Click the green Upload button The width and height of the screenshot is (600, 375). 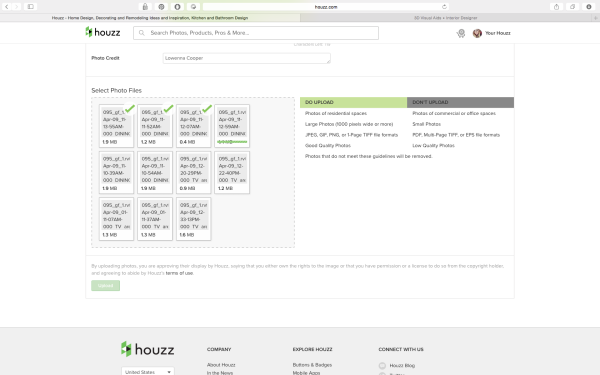(x=105, y=285)
